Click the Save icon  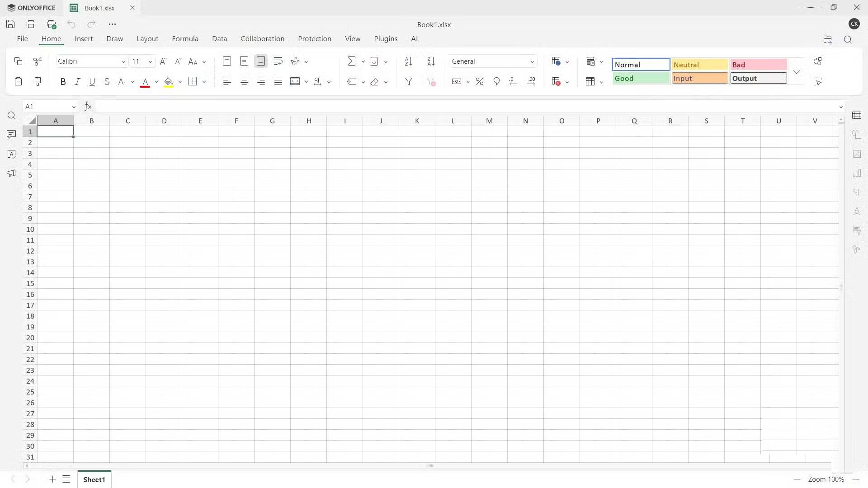11,24
